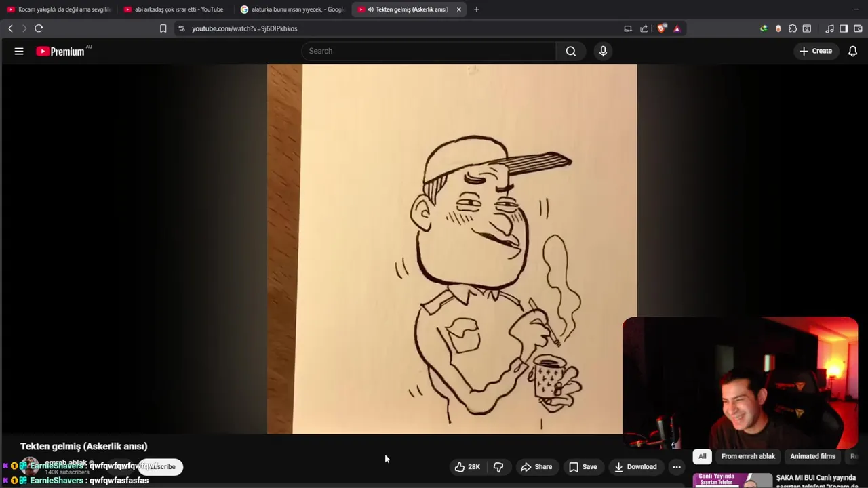Viewport: 868px width, 488px height.
Task: Toggle the browser sidebar panel
Action: (844, 28)
